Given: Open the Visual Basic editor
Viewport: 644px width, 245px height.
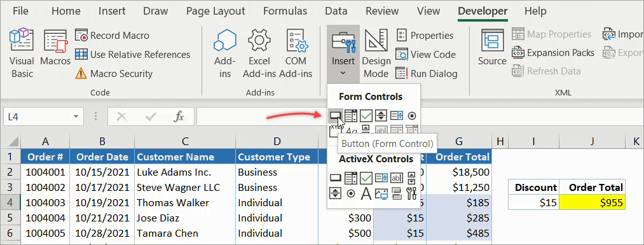Looking at the screenshot, I should (22, 53).
